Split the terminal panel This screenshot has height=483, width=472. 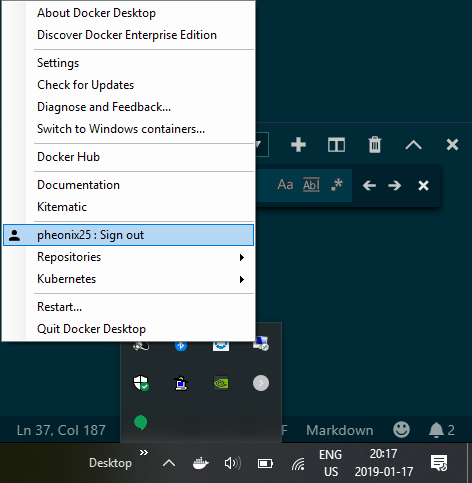click(336, 145)
